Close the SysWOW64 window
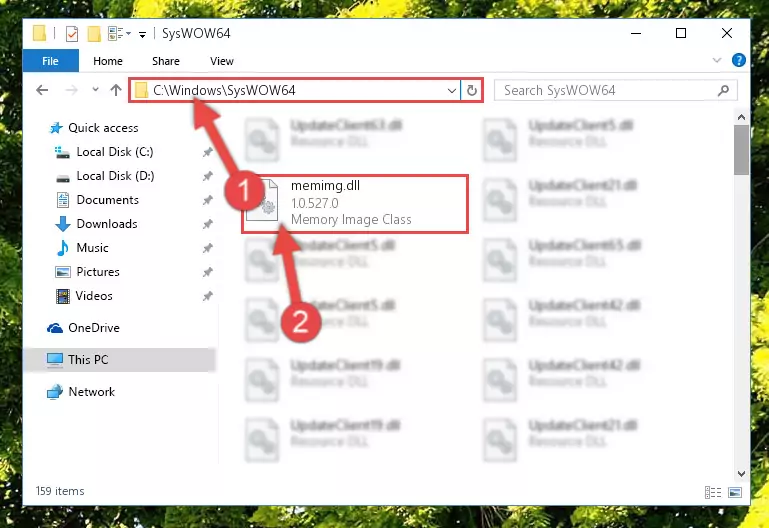The height and width of the screenshot is (528, 769). tap(727, 33)
